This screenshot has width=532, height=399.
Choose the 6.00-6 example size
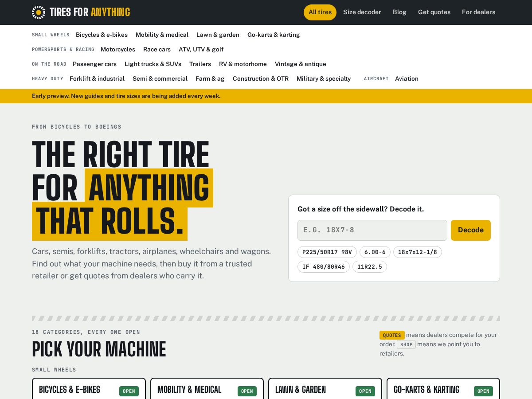(375, 252)
